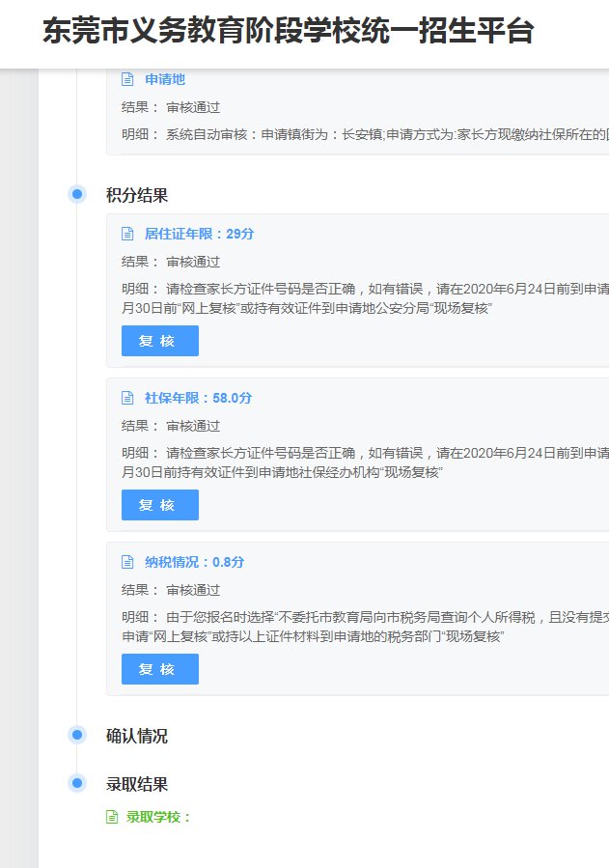Select the 积分结果 section title
The image size is (609, 868).
pos(137,195)
